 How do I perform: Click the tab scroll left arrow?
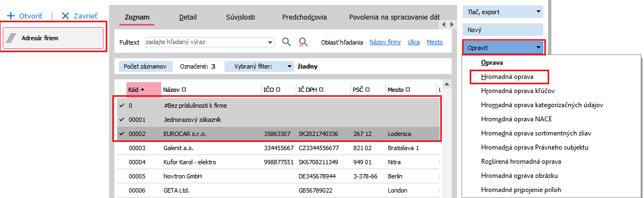tap(444, 25)
